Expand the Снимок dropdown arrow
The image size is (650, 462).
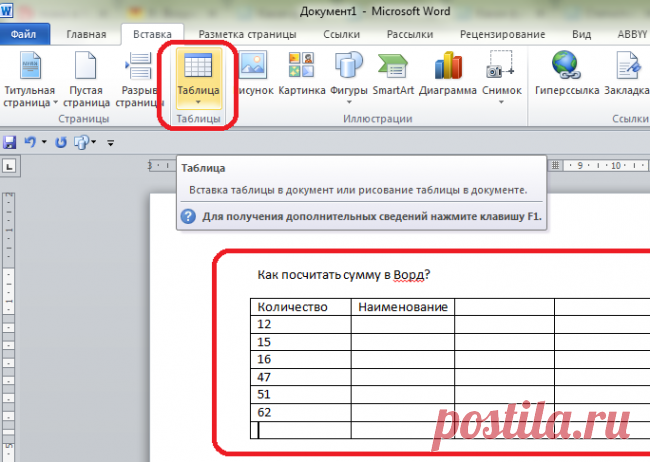(501, 102)
